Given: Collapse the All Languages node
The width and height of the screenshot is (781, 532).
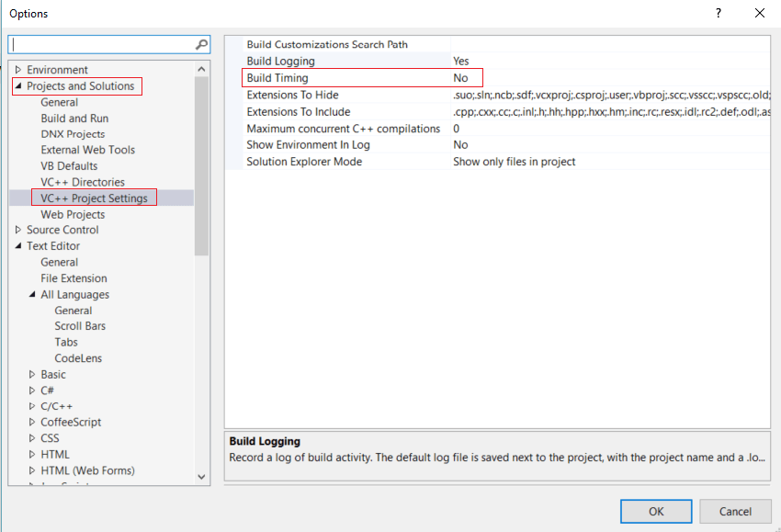Looking at the screenshot, I should 32,295.
